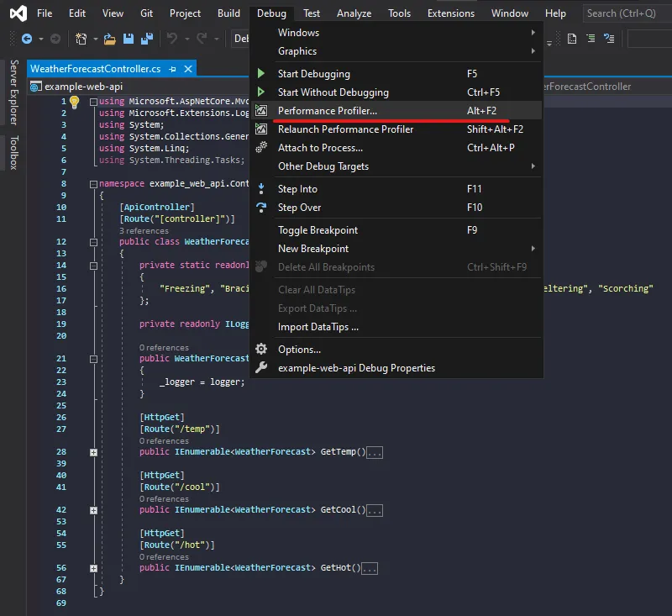The height and width of the screenshot is (616, 672).
Task: Open the Edit menu
Action: [x=77, y=13]
